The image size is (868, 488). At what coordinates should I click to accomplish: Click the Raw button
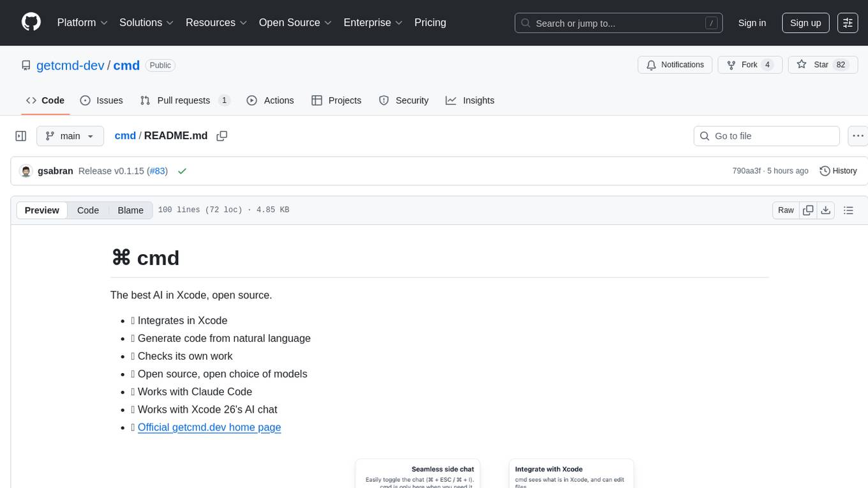point(786,210)
